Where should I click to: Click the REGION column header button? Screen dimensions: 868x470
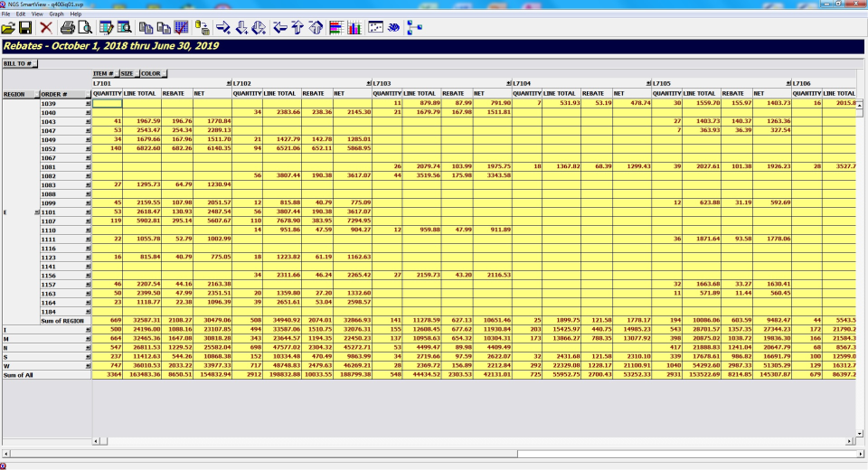pos(21,95)
